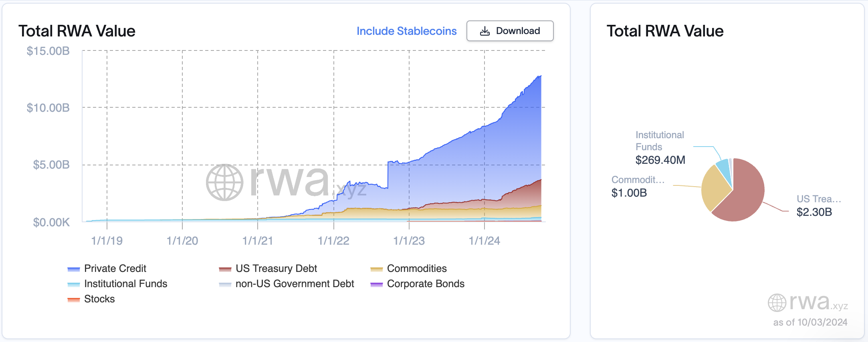Expand the truncated Commodities label on the pie chart
The height and width of the screenshot is (342, 868).
pos(638,180)
